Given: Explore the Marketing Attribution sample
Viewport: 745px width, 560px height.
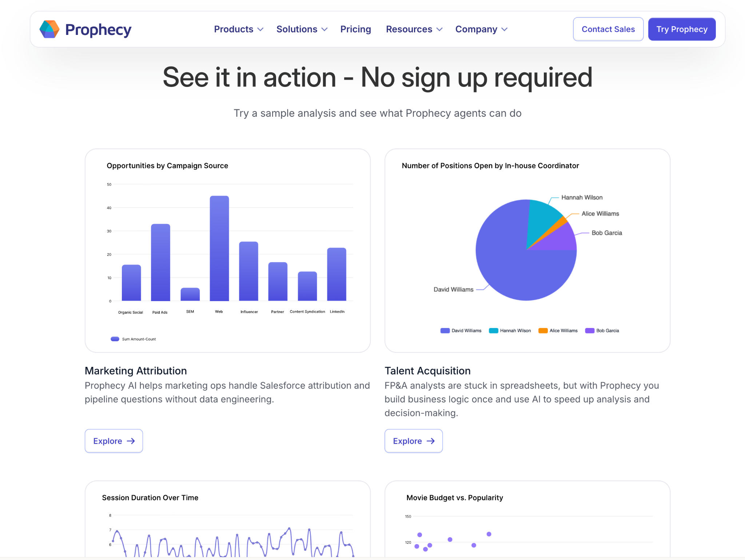Looking at the screenshot, I should coord(114,441).
